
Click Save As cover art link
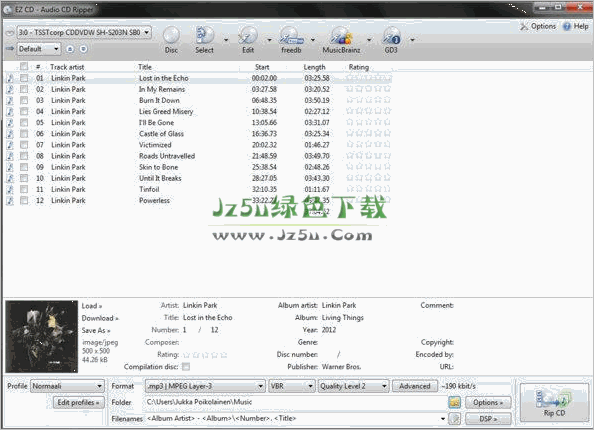(x=96, y=330)
